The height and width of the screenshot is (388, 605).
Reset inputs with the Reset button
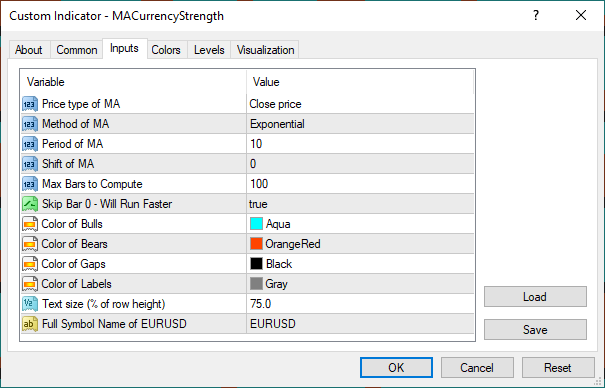pyautogui.click(x=558, y=368)
